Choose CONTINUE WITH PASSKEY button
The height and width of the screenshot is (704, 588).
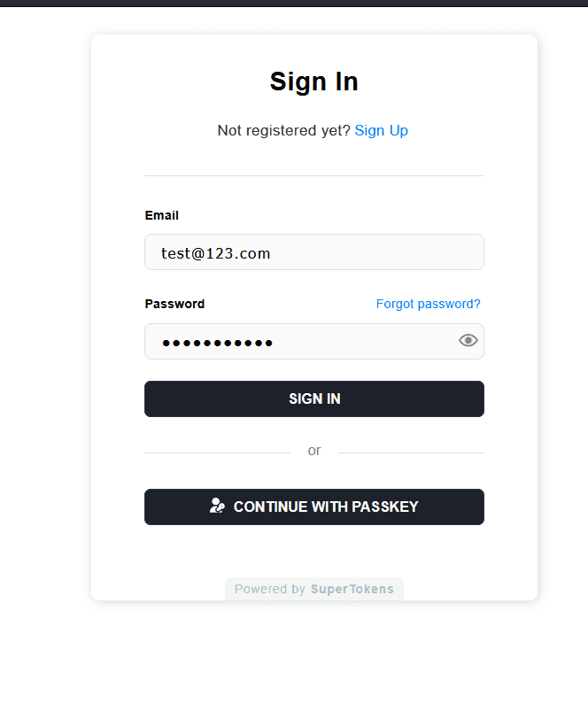click(314, 507)
